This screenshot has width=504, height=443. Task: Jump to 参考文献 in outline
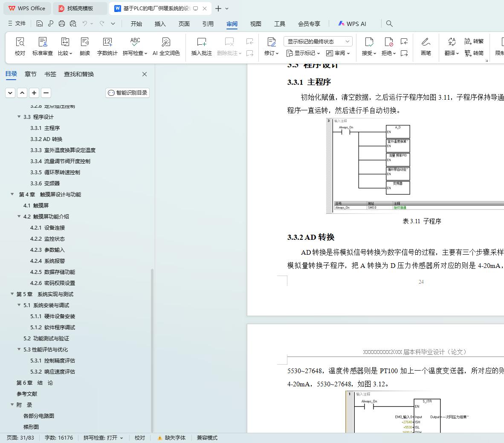pos(27,394)
